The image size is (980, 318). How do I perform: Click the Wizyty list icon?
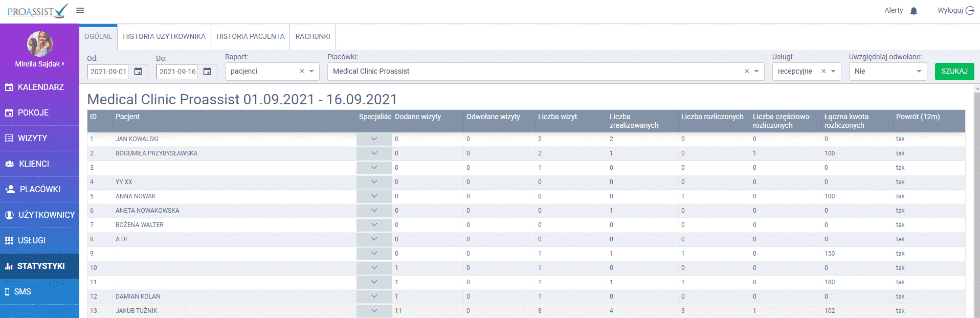coord(9,138)
